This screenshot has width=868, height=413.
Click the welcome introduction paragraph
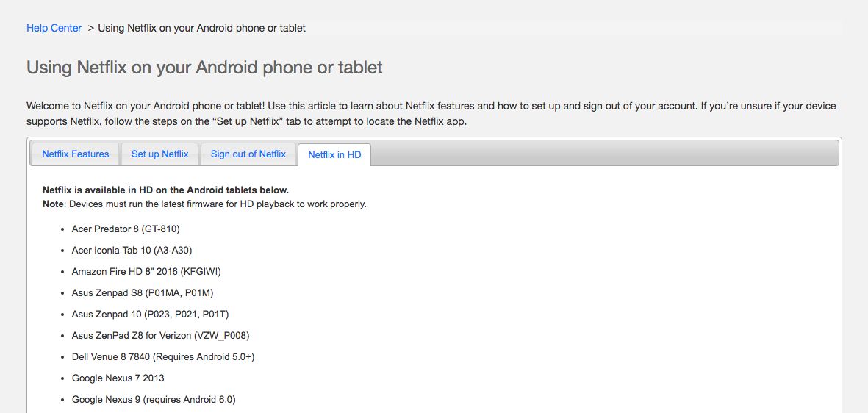[431, 113]
